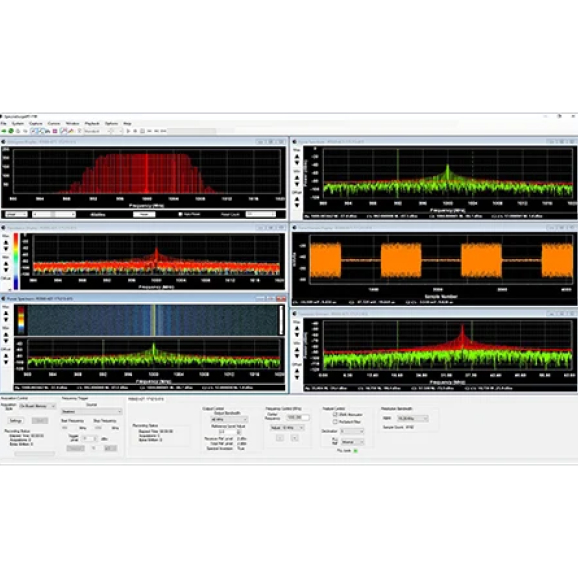Click the Settings button in Acquisition Control

coord(15,421)
